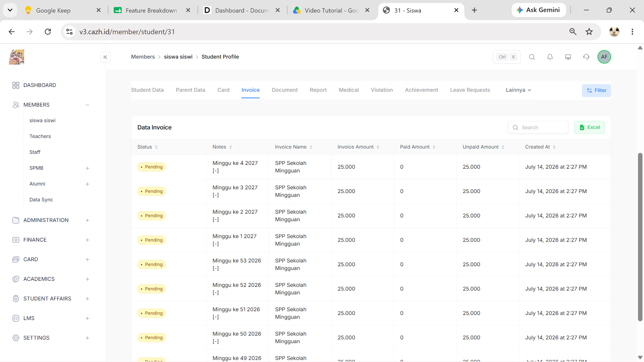Open the Chrome three-dot menu
The width and height of the screenshot is (644, 362).
(632, 32)
